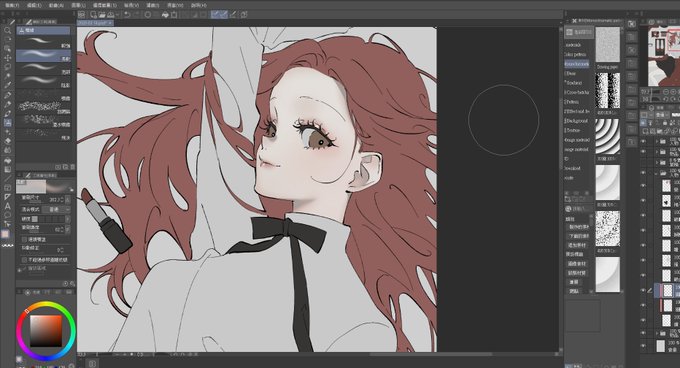Choose the highlighted soft airbrush sub tool preset
The image size is (680, 368).
coord(43,55)
